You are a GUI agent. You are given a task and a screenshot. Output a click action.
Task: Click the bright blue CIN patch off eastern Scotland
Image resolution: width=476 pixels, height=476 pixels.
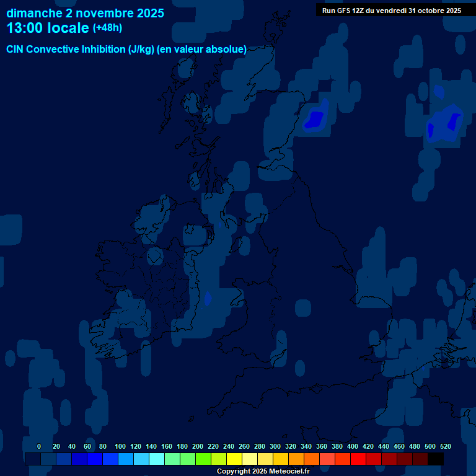pyautogui.click(x=317, y=118)
